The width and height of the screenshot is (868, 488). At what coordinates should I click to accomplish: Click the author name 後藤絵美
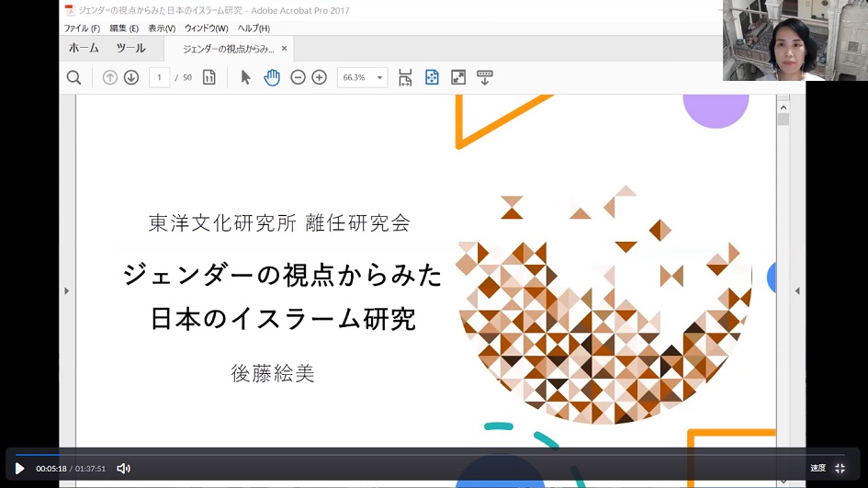click(273, 373)
